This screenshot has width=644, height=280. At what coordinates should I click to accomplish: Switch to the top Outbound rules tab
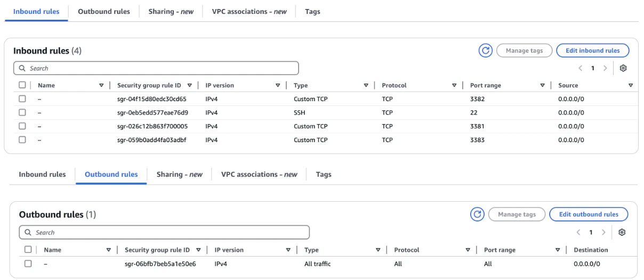pos(104,11)
